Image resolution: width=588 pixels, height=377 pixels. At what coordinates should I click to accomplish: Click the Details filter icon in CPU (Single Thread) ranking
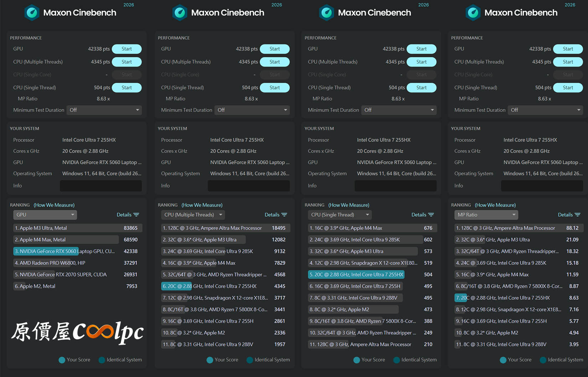[x=431, y=215]
